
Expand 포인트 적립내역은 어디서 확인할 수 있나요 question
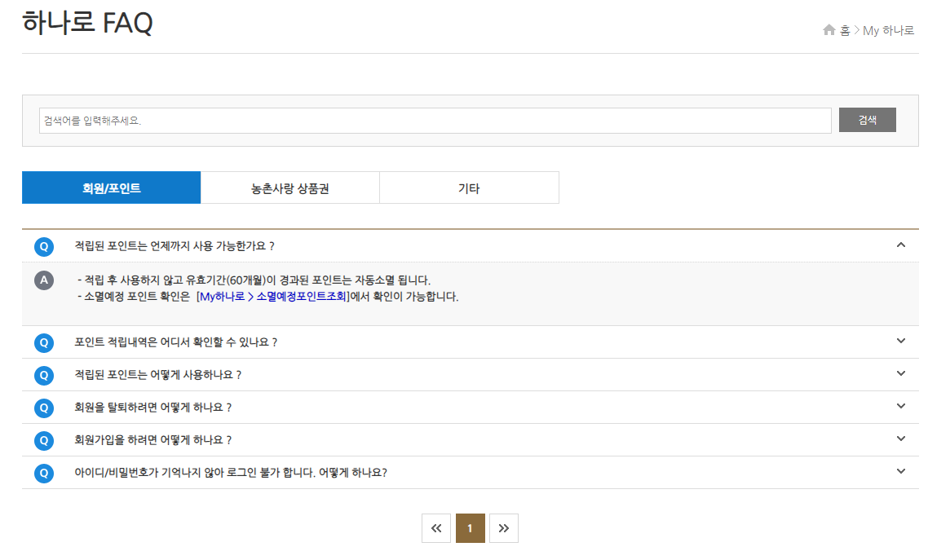[901, 342]
